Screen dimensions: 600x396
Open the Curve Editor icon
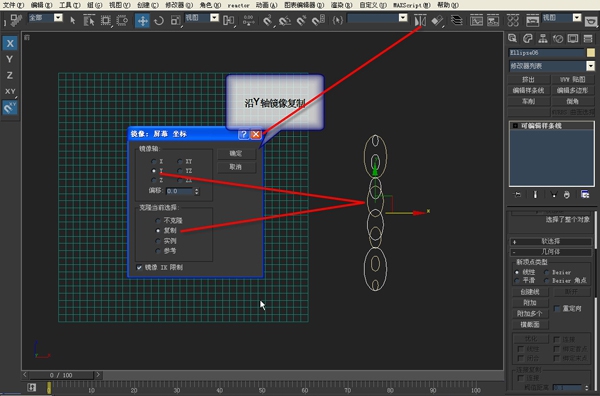coord(476,20)
